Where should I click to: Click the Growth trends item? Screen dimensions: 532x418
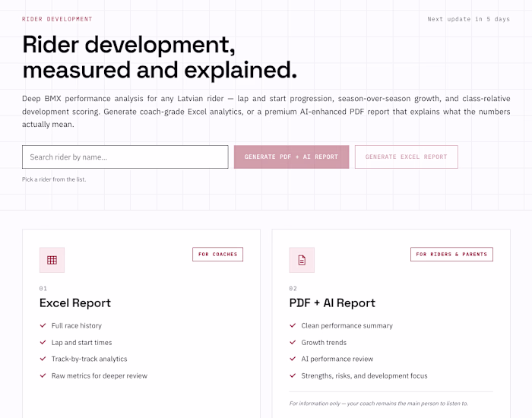(324, 342)
